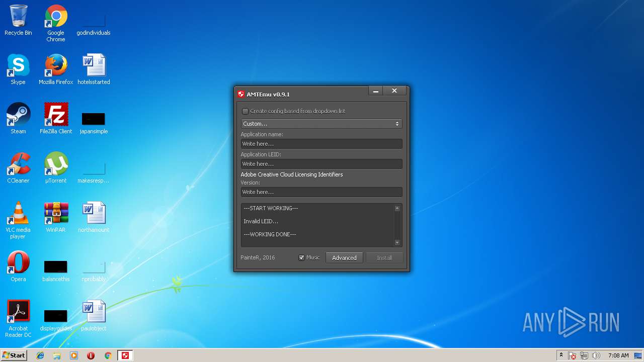Open the VLC media player shortcut
Image resolution: width=644 pixels, height=362 pixels.
pyautogui.click(x=18, y=220)
